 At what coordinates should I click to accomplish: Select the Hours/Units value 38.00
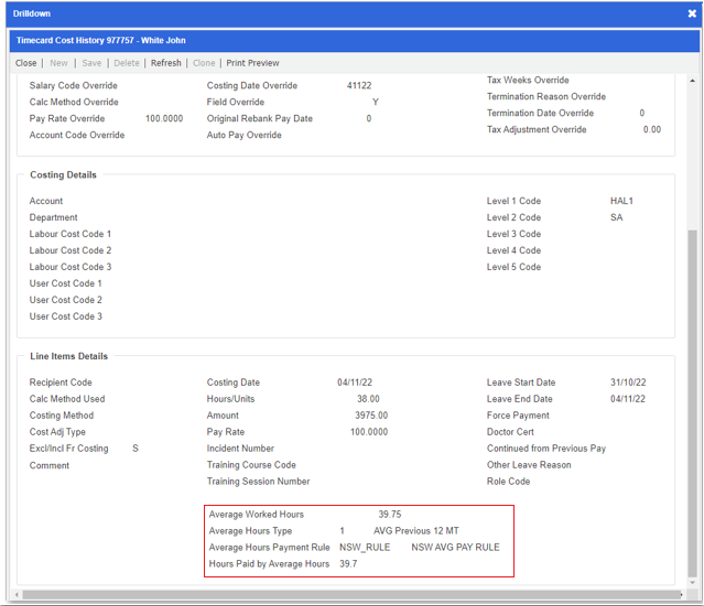pos(368,399)
